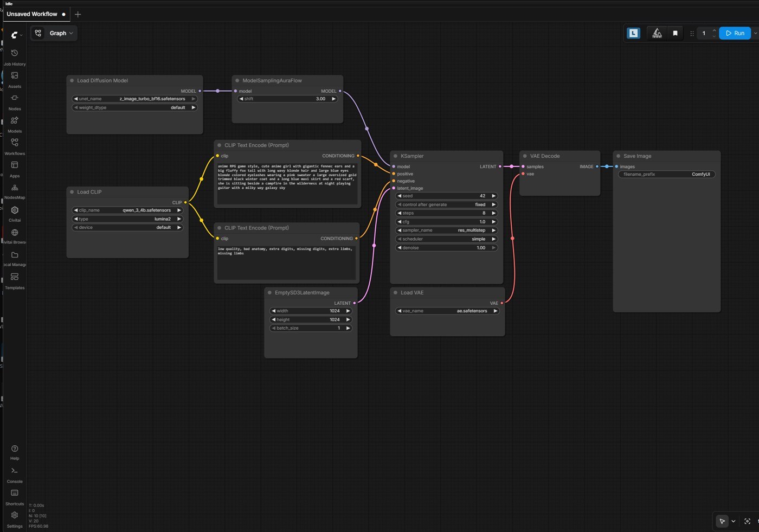Open the scheduler combo box

click(x=447, y=239)
